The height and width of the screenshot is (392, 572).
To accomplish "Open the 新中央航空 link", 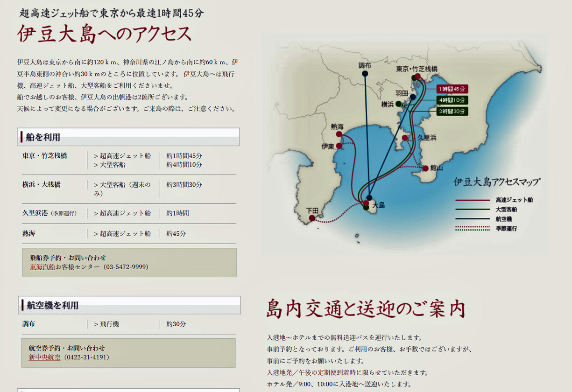I will (x=44, y=357).
